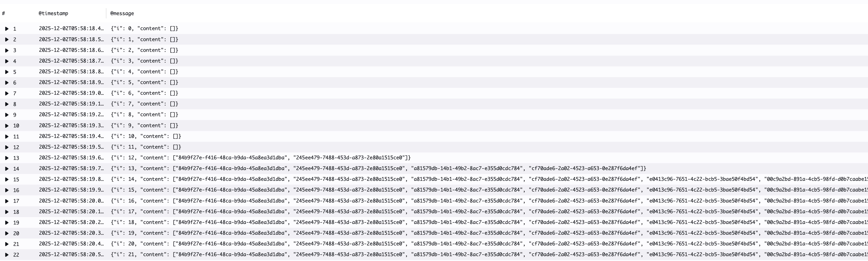Expand log row 20

click(7, 233)
